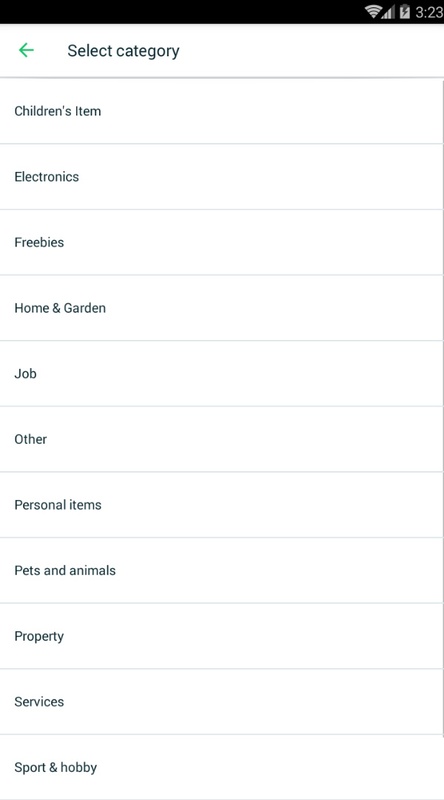Choose the Services category
The width and height of the screenshot is (444, 800).
pos(221,702)
